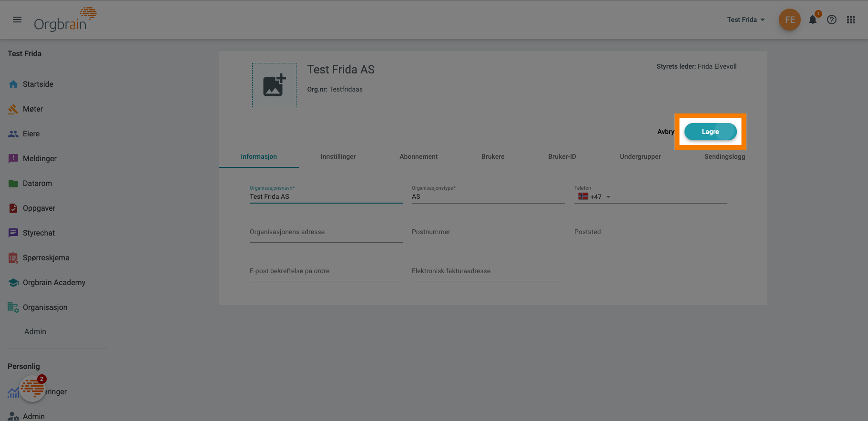868x421 pixels.
Task: Click the Personlig section header
Action: tap(24, 367)
